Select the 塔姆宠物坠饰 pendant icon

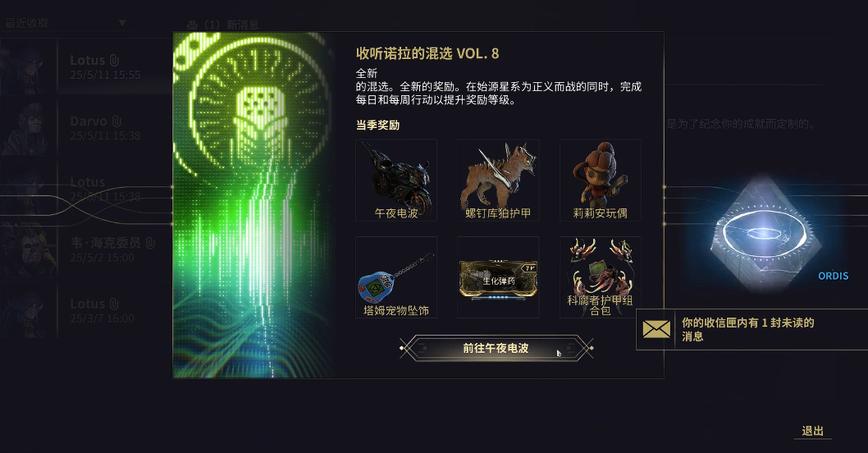396,277
